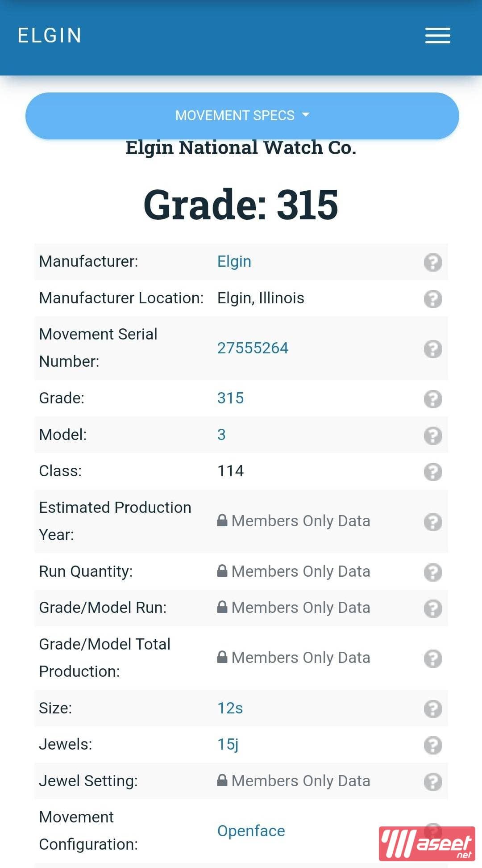Open help icon for Class row

[x=432, y=471]
